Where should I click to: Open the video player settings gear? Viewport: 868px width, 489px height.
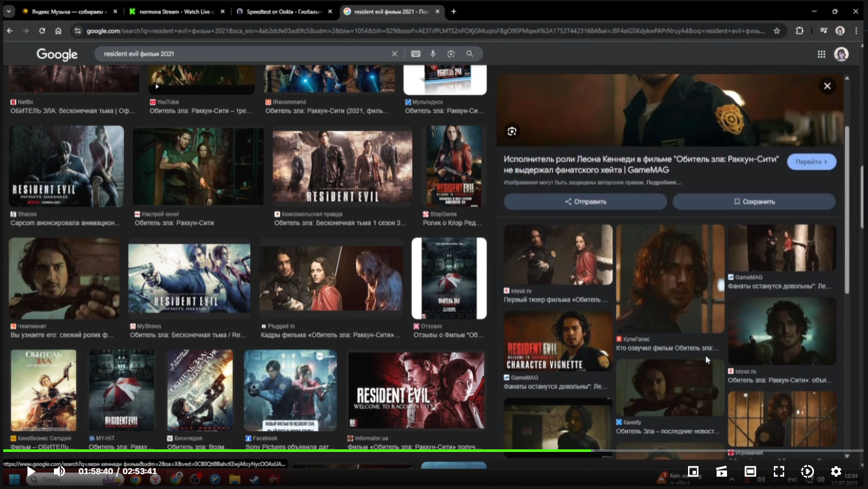(836, 471)
